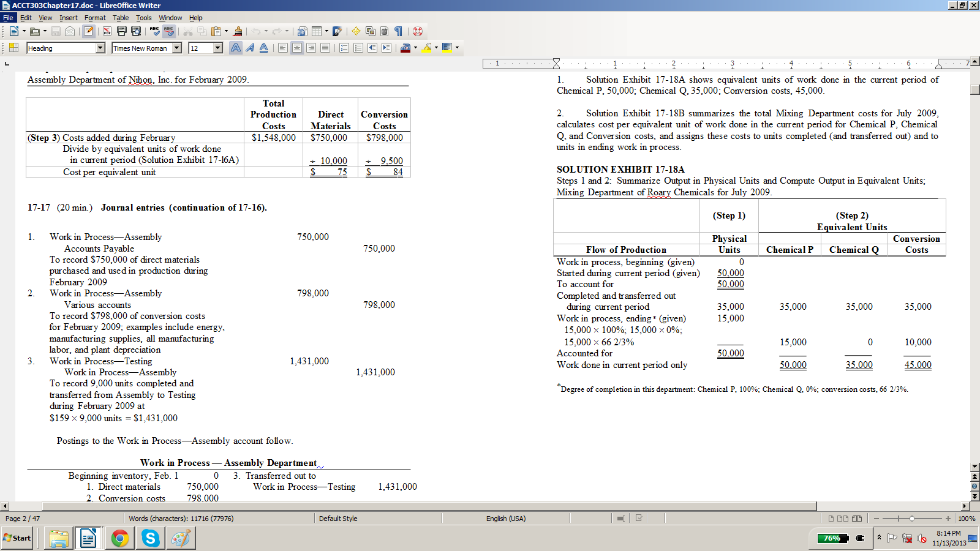This screenshot has width=980, height=551.
Task: Open the File menu
Action: 8,18
